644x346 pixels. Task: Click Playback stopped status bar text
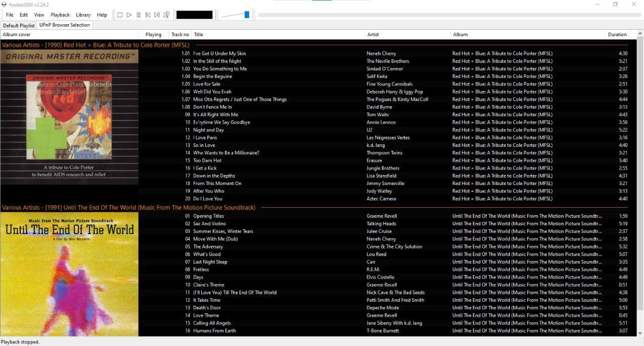point(20,342)
